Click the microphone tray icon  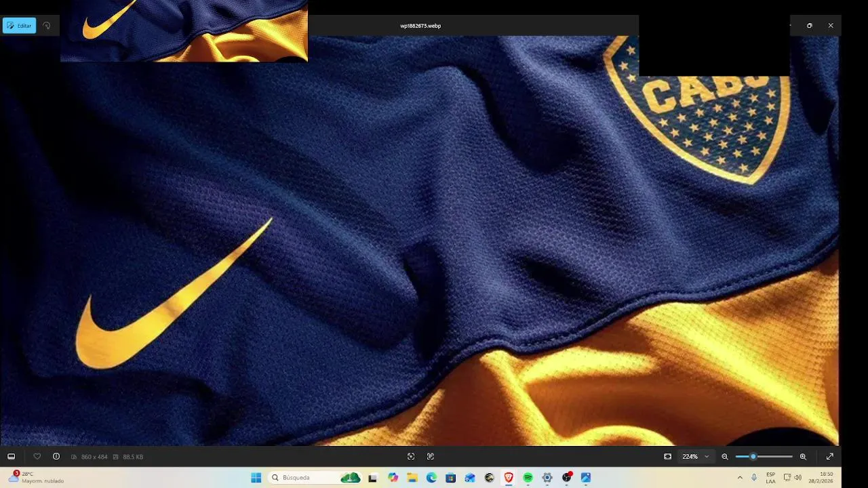point(754,478)
